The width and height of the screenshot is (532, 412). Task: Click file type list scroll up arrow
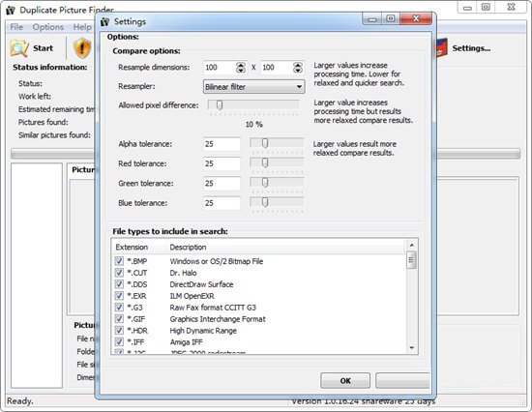click(x=411, y=245)
